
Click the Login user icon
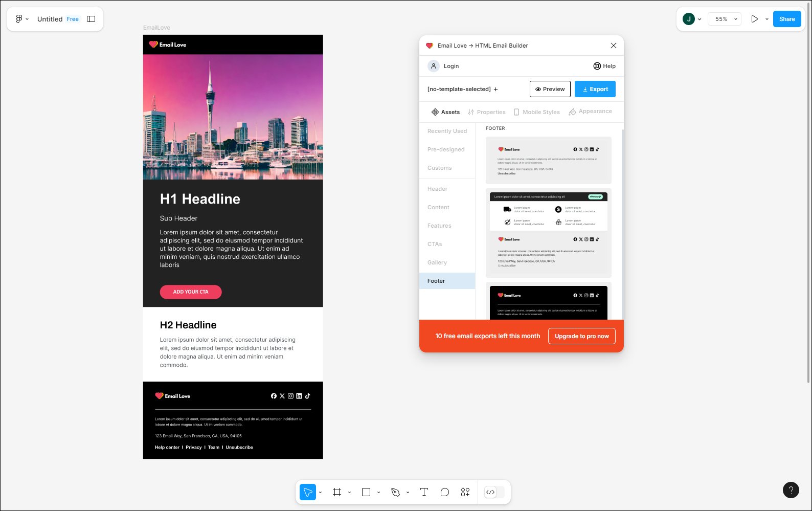coord(434,66)
